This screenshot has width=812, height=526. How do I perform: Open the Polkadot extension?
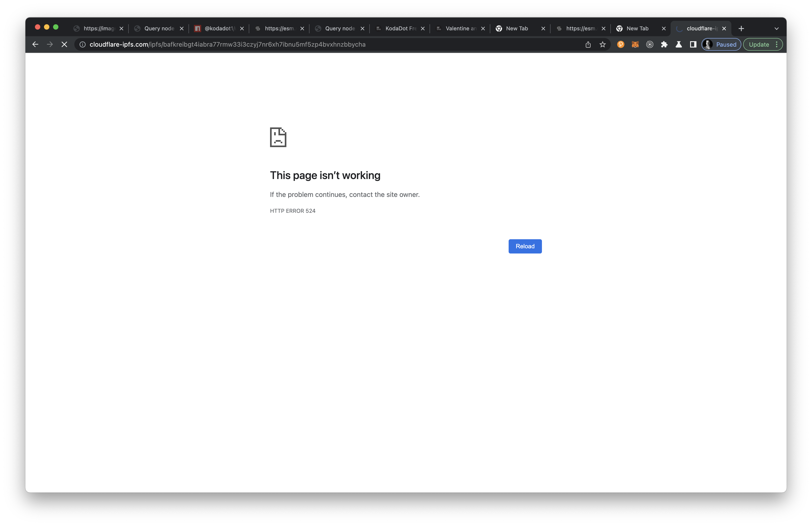620,44
